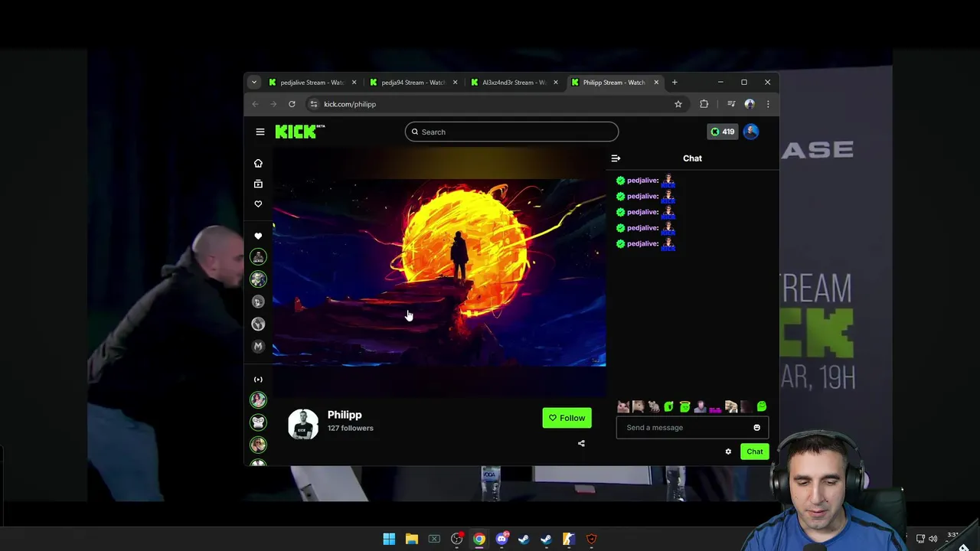Image resolution: width=980 pixels, height=551 pixels.
Task: Open the 419 Kicks balance
Action: click(x=722, y=132)
